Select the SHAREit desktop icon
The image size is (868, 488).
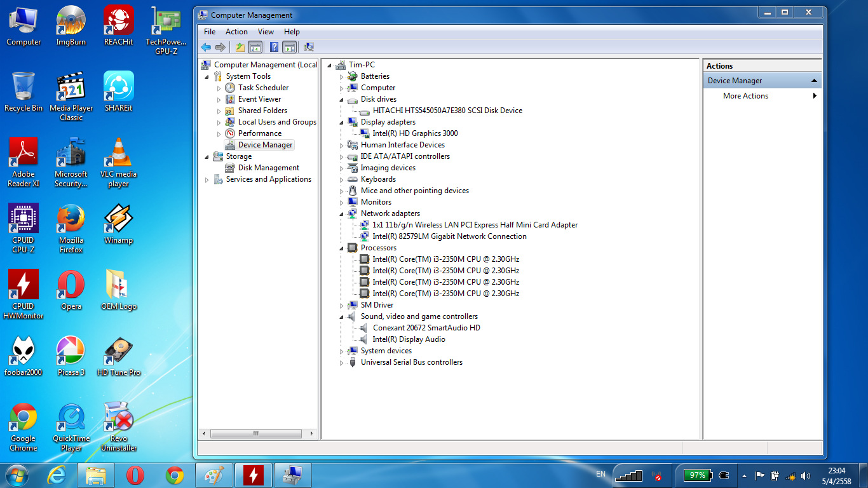click(118, 93)
